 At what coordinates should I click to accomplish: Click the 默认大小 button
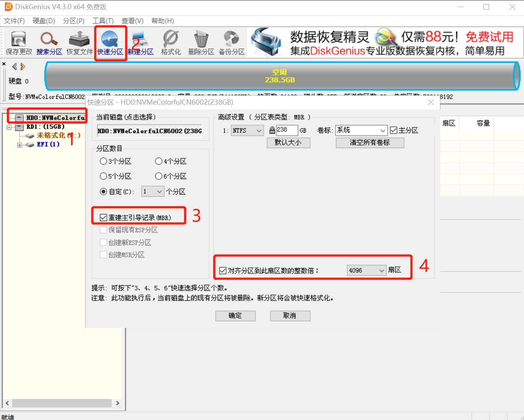(289, 143)
